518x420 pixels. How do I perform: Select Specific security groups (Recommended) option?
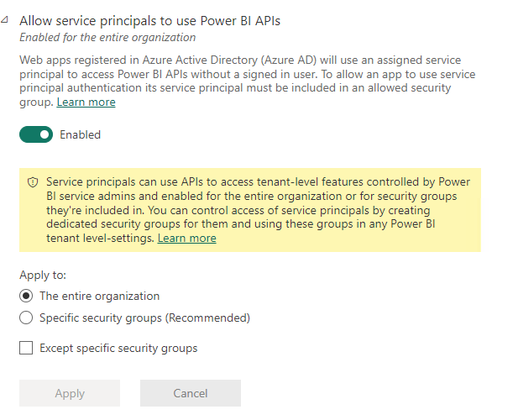26,318
